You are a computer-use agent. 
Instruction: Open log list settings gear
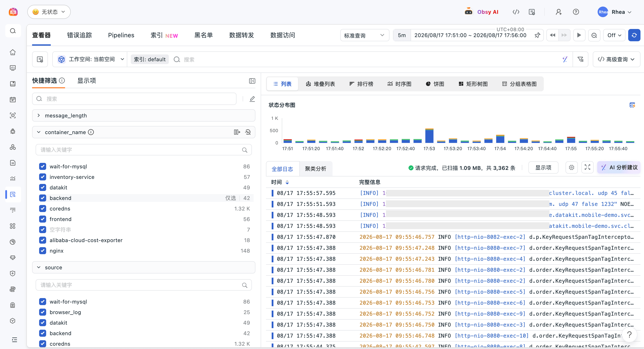pyautogui.click(x=571, y=167)
